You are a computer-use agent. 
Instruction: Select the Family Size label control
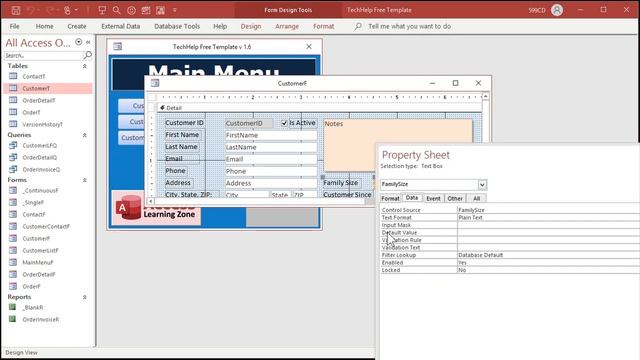pyautogui.click(x=341, y=182)
